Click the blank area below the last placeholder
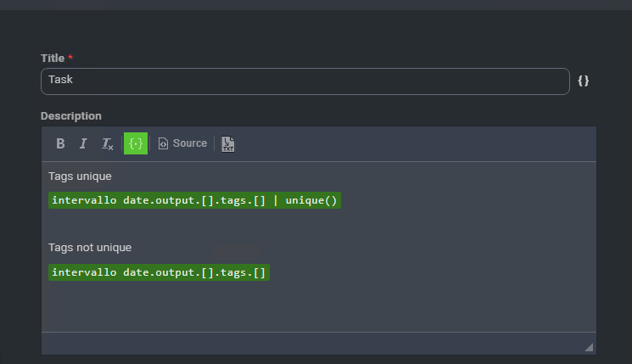632x364 pixels. click(x=318, y=305)
